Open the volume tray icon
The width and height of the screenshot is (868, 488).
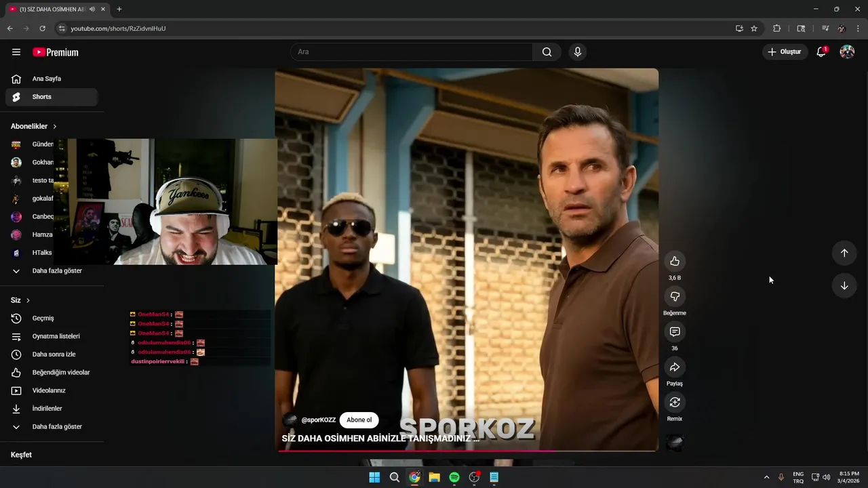point(826,477)
